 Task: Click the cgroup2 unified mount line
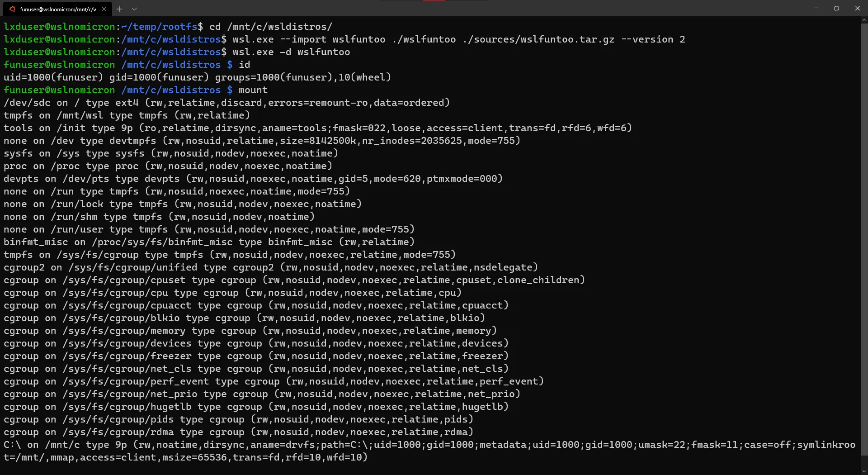pyautogui.click(x=270, y=267)
